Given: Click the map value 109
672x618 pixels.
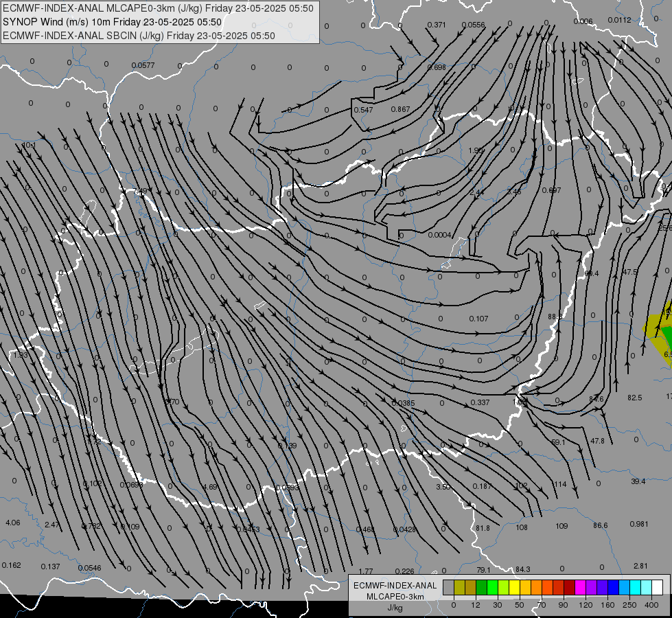Looking at the screenshot, I should click(x=561, y=526).
